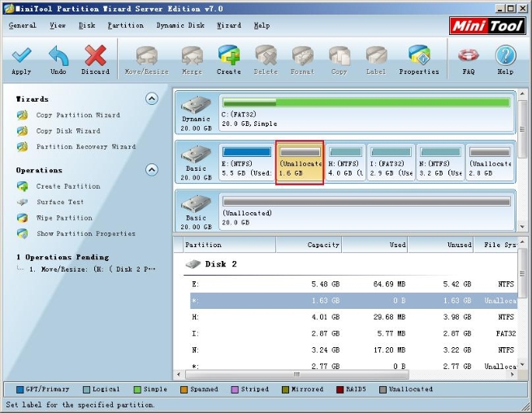Click the Copy Disk Wizard link
Viewport: 532px width, 413px height.
coord(68,131)
